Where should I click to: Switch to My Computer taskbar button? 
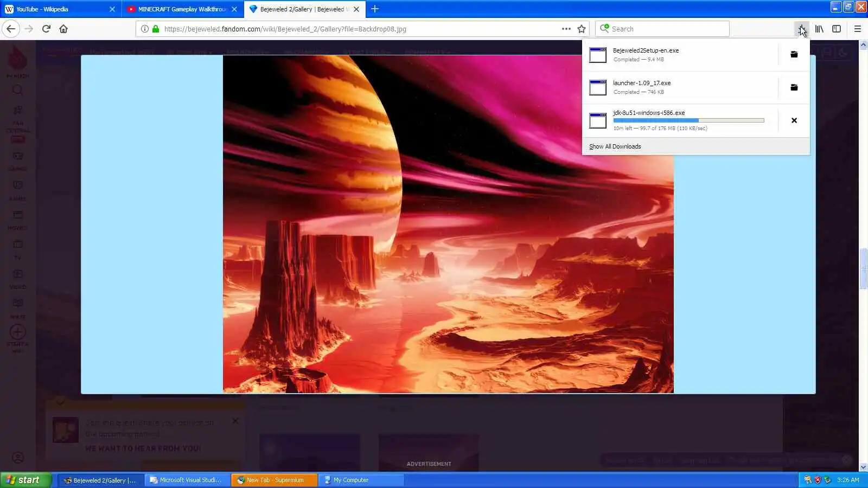[x=361, y=480]
